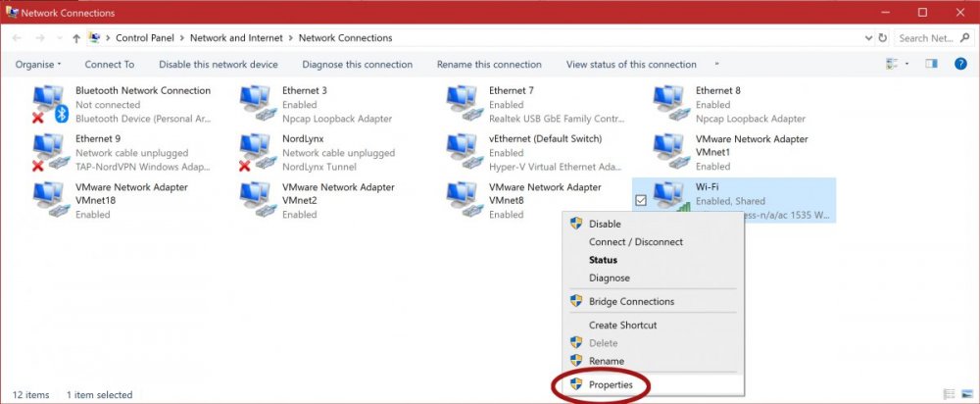Open the help button
The image size is (980, 404).
(x=960, y=64)
